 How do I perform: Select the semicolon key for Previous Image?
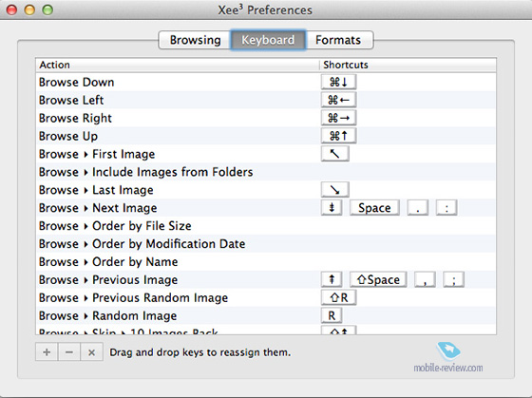click(x=454, y=279)
